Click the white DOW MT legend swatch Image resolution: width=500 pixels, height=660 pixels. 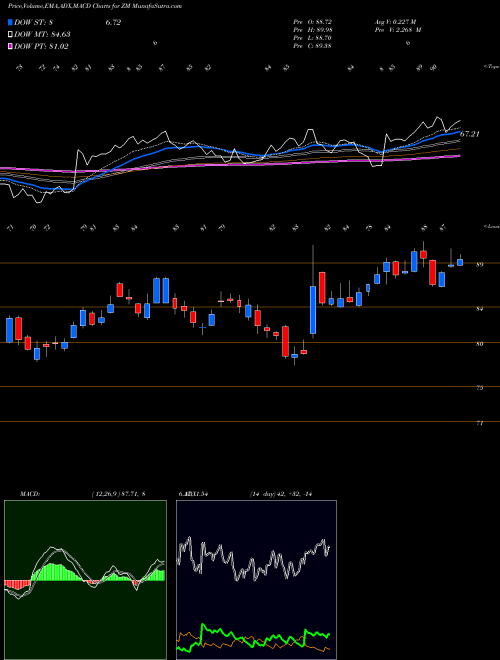point(11,35)
